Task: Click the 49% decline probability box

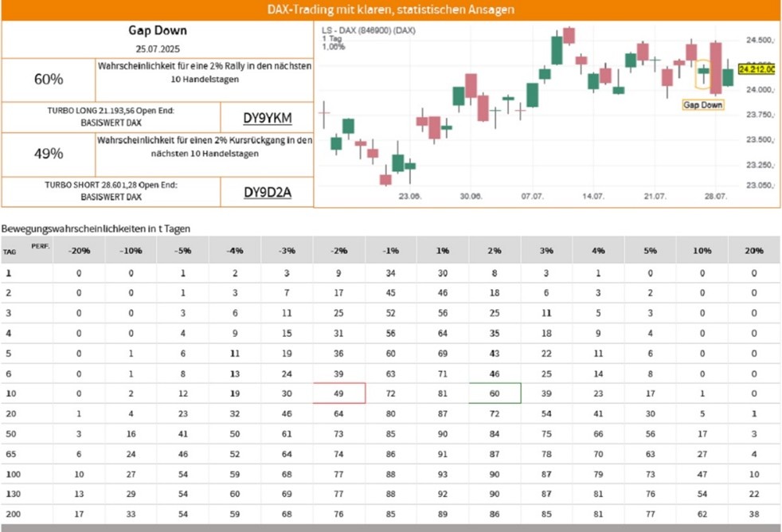Action: 49,154
